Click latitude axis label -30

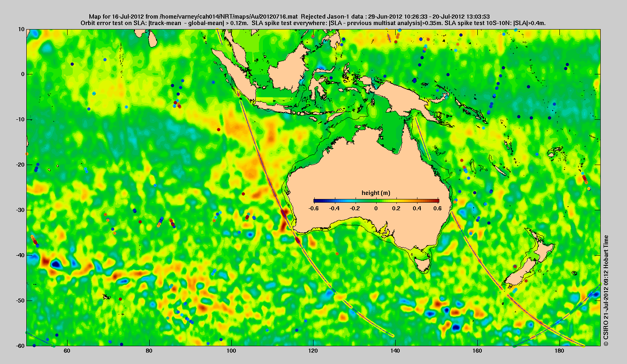(20, 210)
